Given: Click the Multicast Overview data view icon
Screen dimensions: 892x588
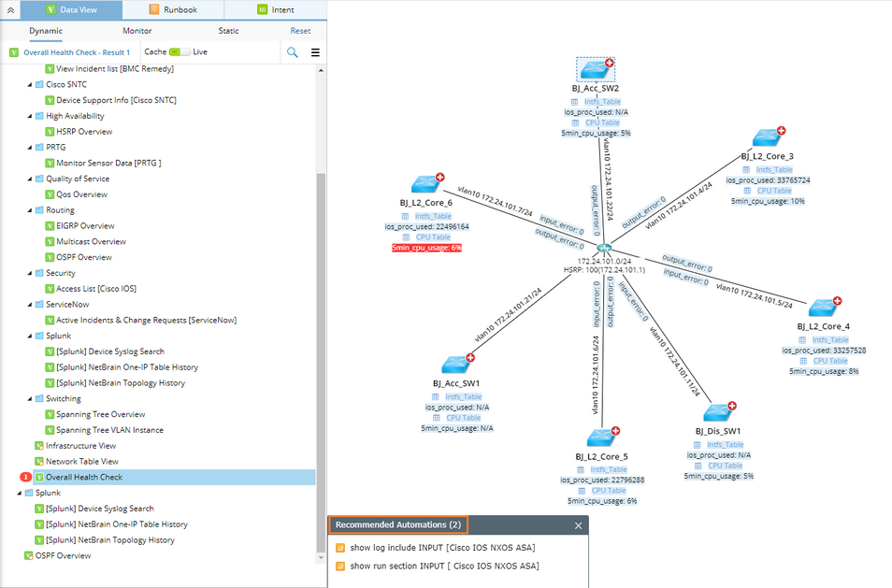Looking at the screenshot, I should (50, 242).
